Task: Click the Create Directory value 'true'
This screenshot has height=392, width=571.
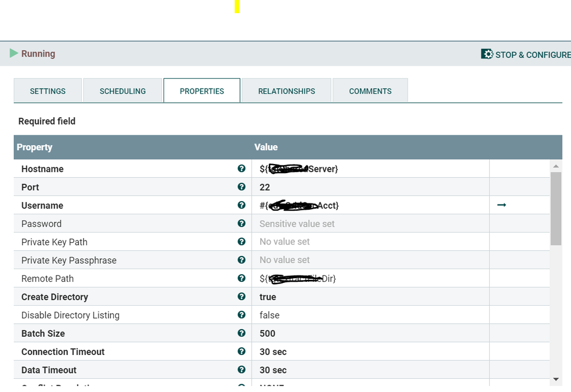Action: [267, 297]
